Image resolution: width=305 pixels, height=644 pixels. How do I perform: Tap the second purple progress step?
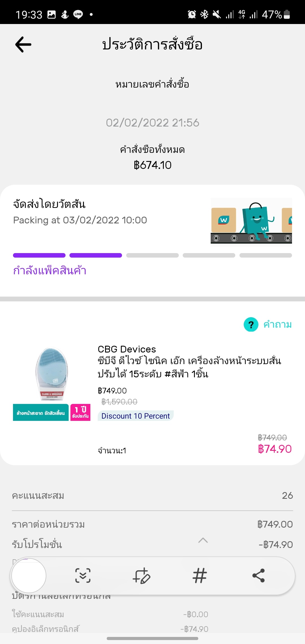[95, 255]
